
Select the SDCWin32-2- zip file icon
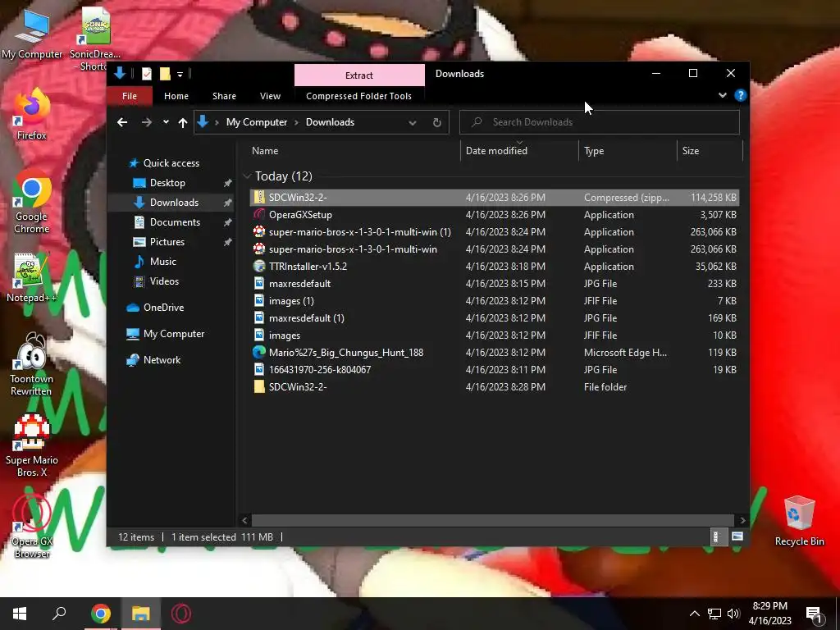pos(259,197)
